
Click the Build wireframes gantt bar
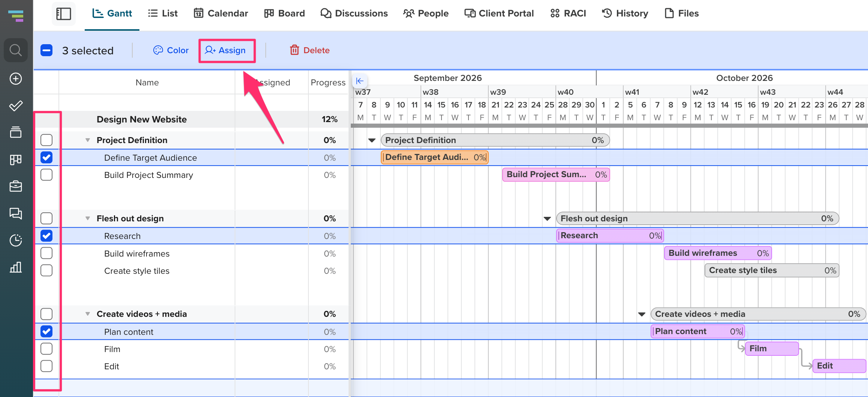click(718, 253)
